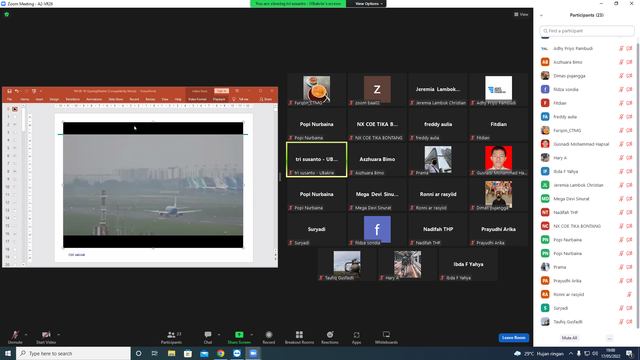Toggle the video icon beside Suryadi in list
Image resolution: width=640 pixels, height=360 pixels.
pos(629,308)
